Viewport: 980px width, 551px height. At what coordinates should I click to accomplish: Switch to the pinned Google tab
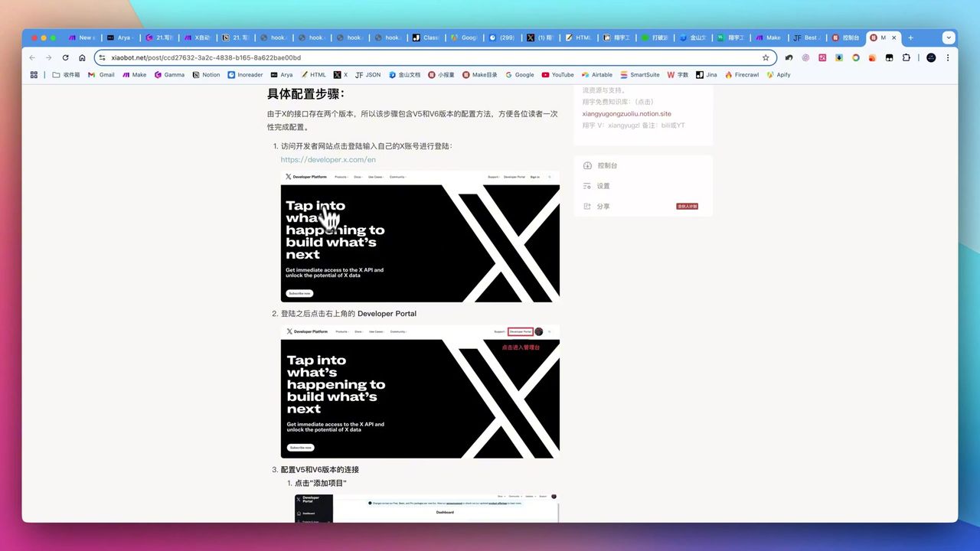(x=465, y=37)
